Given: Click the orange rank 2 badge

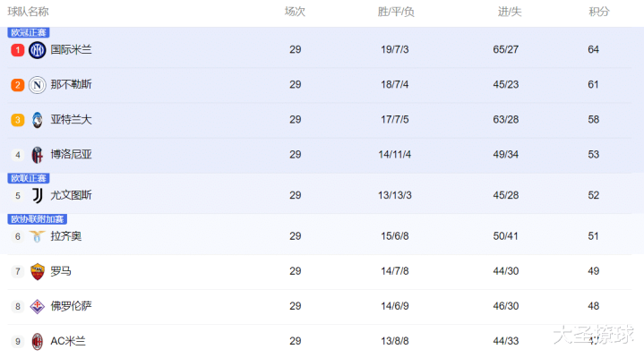Looking at the screenshot, I should point(17,85).
